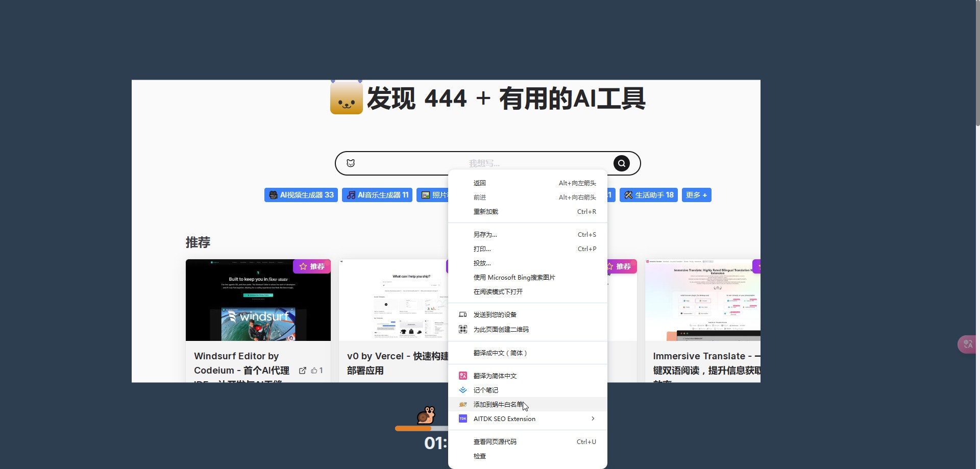The width and height of the screenshot is (980, 469).
Task: Click the snail whitelist extension icon
Action: pyautogui.click(x=463, y=404)
